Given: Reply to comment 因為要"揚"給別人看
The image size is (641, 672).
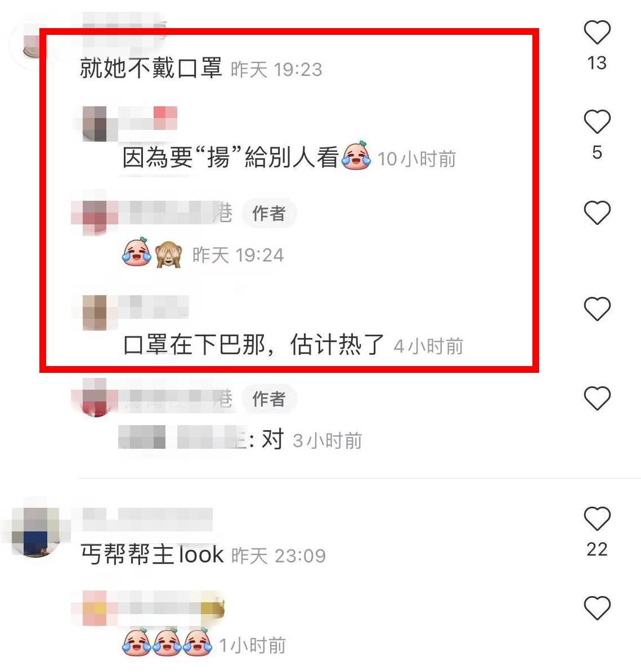Looking at the screenshot, I should click(231, 157).
